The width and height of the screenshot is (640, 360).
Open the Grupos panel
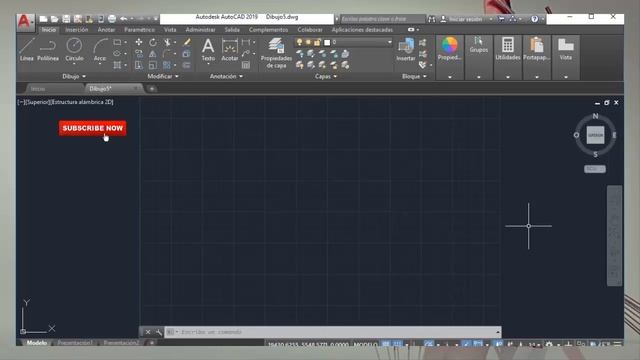click(x=479, y=45)
